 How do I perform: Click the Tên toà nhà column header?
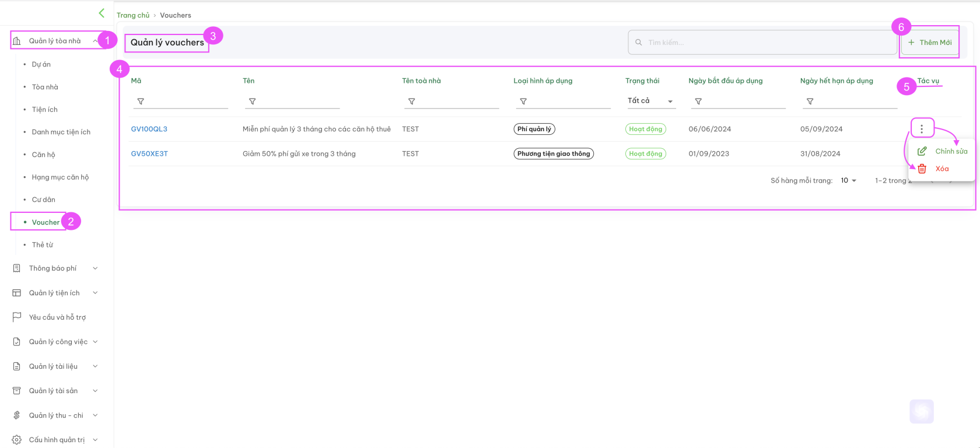coord(421,81)
